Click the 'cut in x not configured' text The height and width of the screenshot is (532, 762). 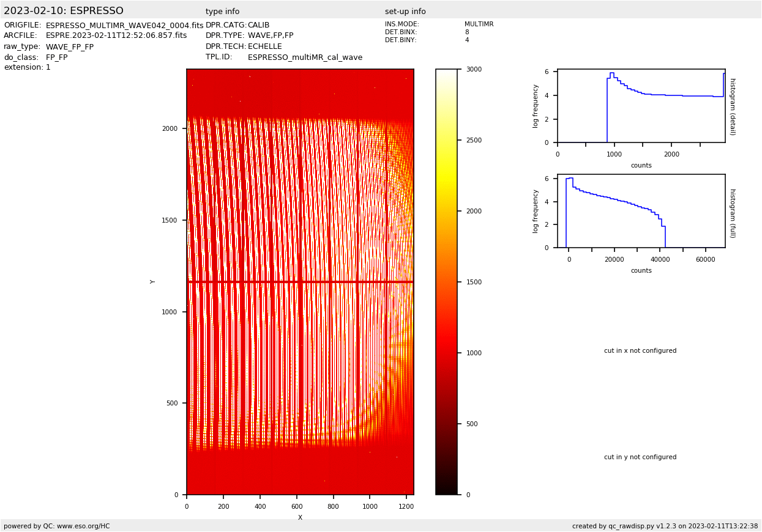[640, 351]
